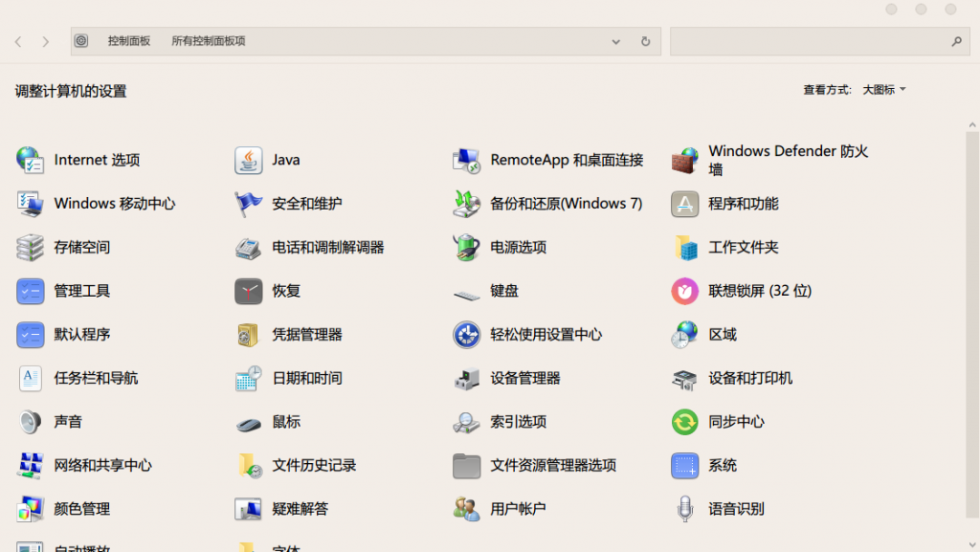The width and height of the screenshot is (980, 552).
Task: Open Windows Defender 防火墙 brick wall icon
Action: point(684,161)
